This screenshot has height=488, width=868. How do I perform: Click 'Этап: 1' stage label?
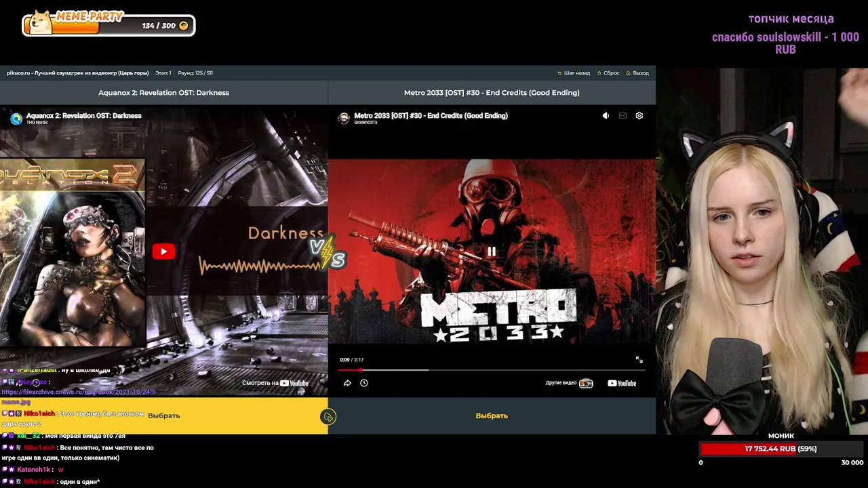coord(163,73)
